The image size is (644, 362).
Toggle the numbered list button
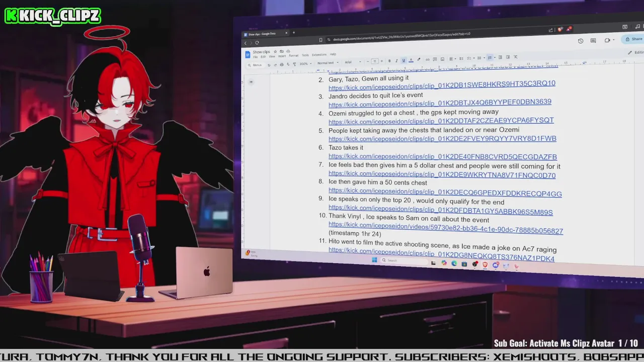490,58
